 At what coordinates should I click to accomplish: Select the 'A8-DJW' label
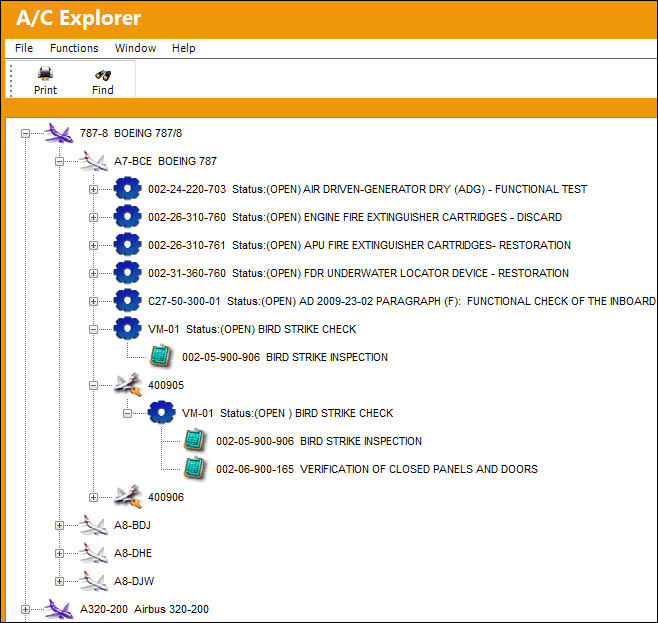coord(134,581)
